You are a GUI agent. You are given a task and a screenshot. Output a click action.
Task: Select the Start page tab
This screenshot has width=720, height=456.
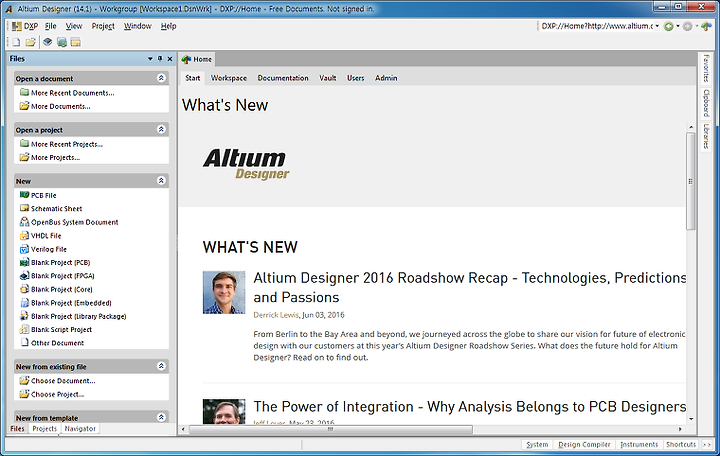[192, 78]
